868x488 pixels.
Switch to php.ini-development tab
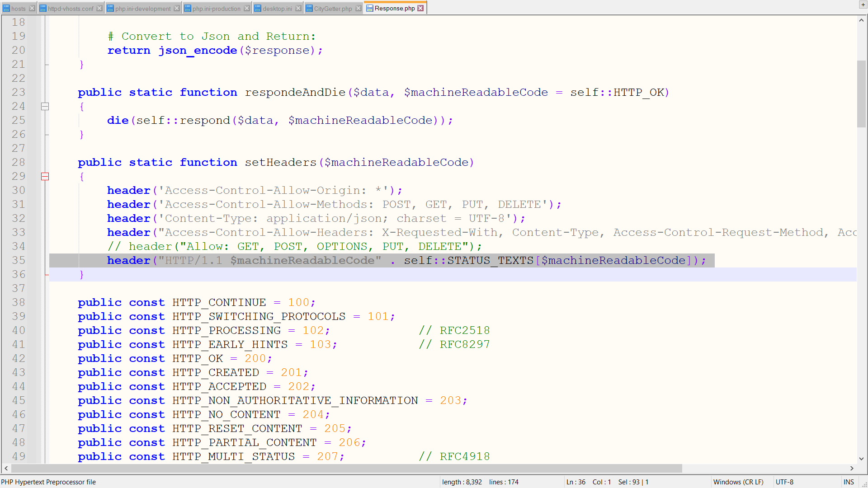143,8
